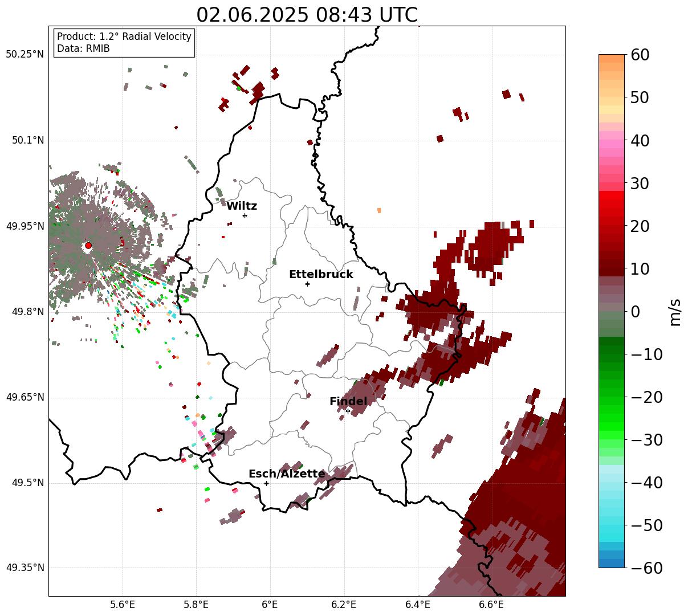Viewport: 688px width, 616px height.
Task: Click the 20 colorbar tick label
Action: [x=639, y=226]
